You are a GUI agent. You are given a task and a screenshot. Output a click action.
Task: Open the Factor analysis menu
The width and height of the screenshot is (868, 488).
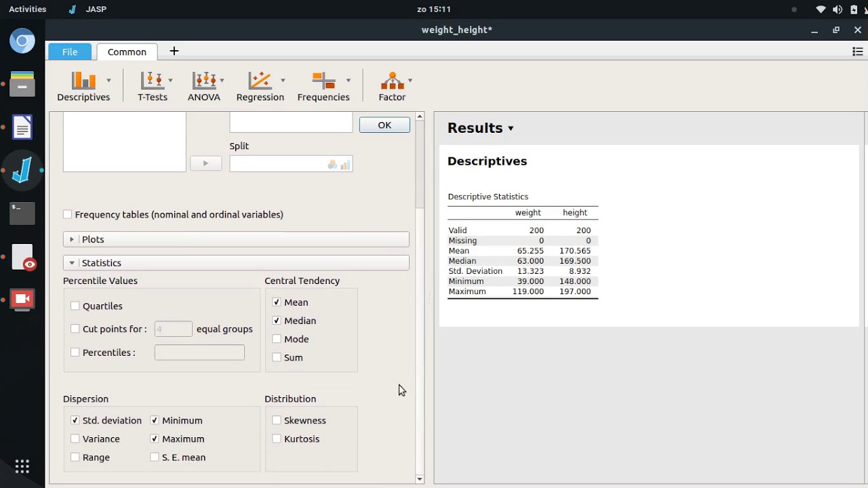392,87
